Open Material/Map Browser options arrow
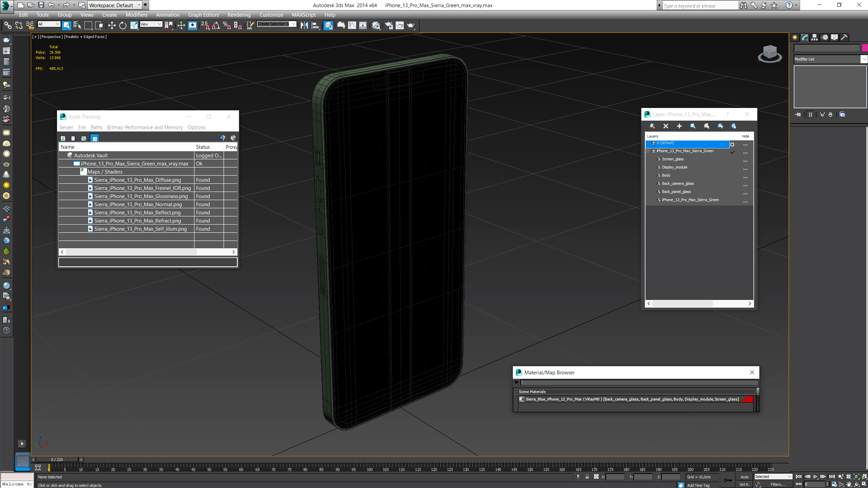The image size is (868, 488). 516,382
